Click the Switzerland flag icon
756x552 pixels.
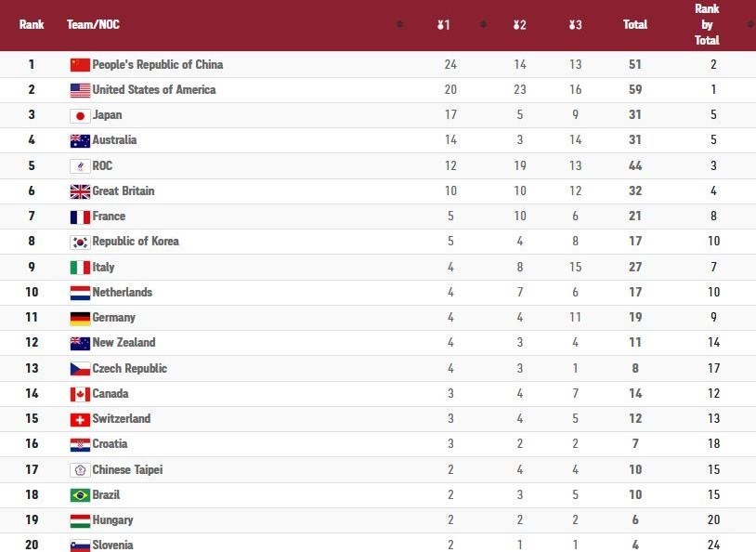pos(80,419)
